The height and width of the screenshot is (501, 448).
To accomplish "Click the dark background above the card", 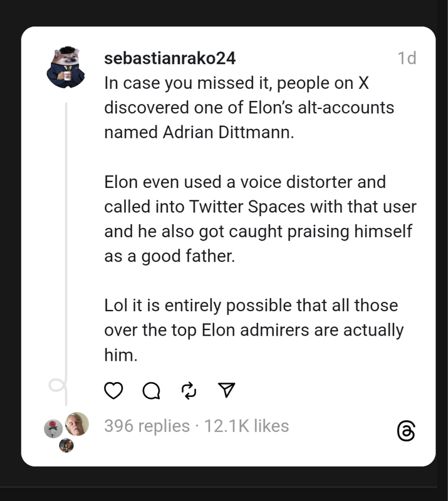I will point(224,13).
